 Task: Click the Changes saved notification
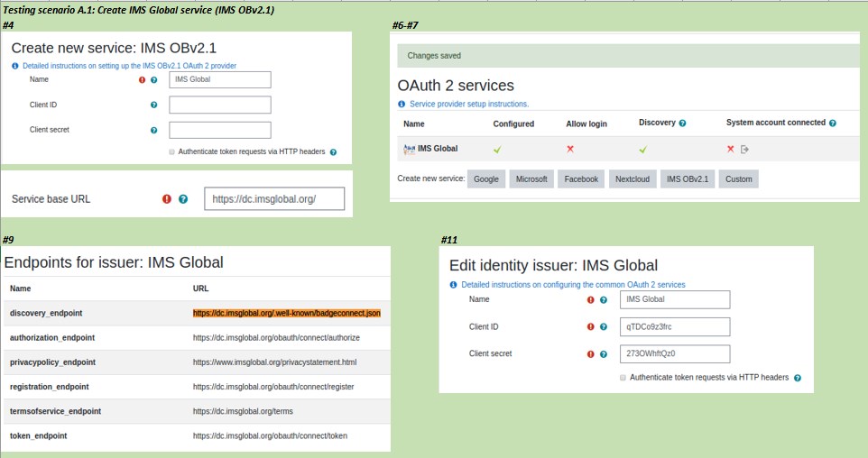click(628, 55)
